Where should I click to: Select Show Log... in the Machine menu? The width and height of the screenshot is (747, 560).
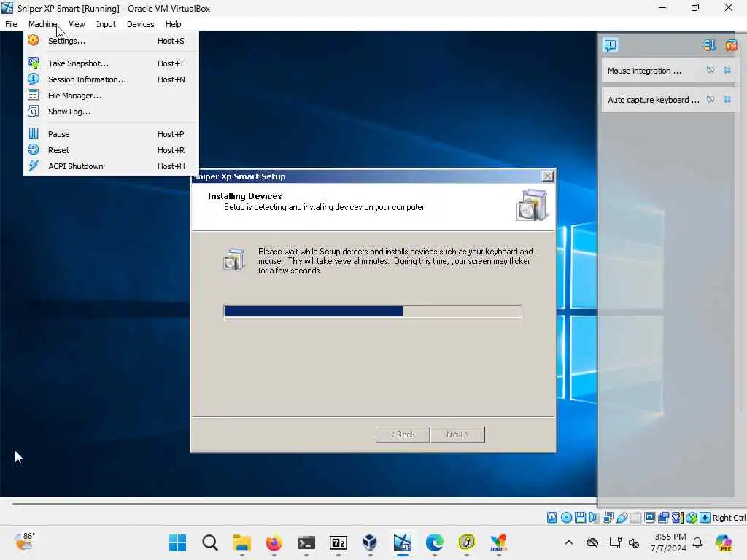coord(111,112)
